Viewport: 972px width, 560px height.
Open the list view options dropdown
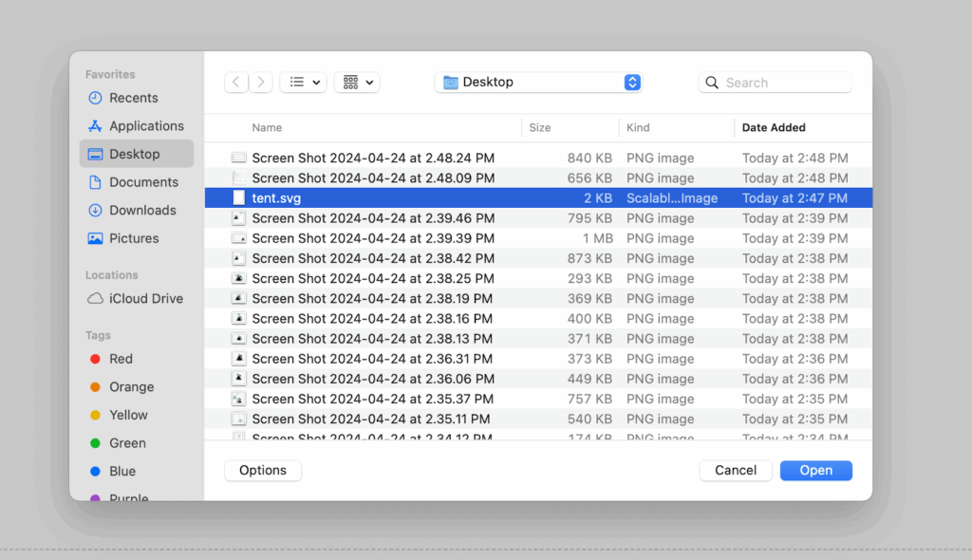pyautogui.click(x=303, y=83)
